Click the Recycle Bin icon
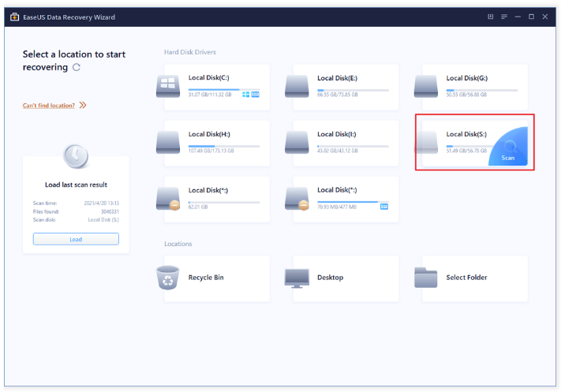The width and height of the screenshot is (561, 392). 168,278
